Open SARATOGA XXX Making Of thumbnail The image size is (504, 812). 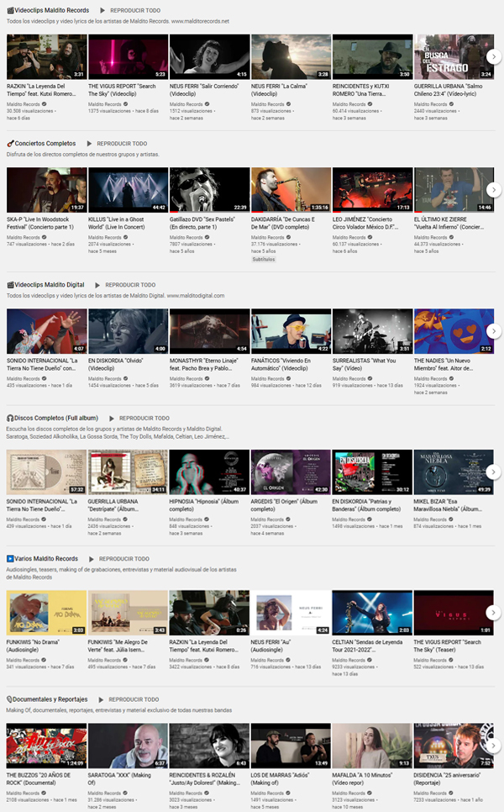pyautogui.click(x=128, y=746)
